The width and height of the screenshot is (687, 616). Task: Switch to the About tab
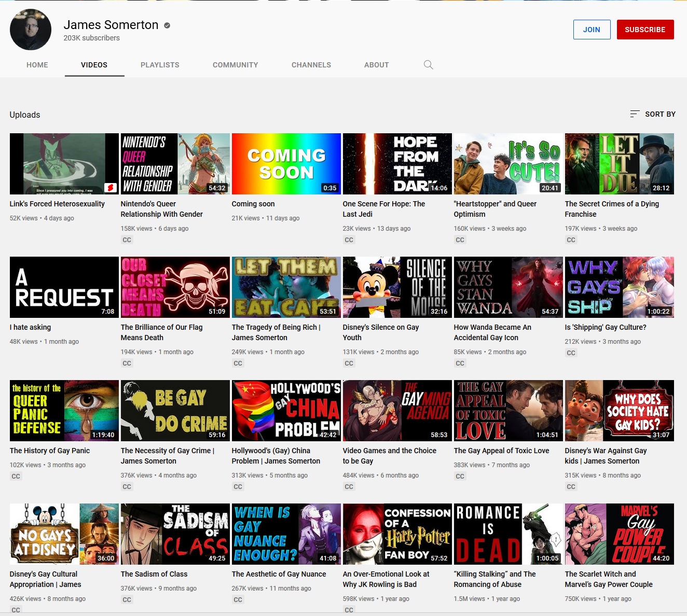(x=377, y=65)
